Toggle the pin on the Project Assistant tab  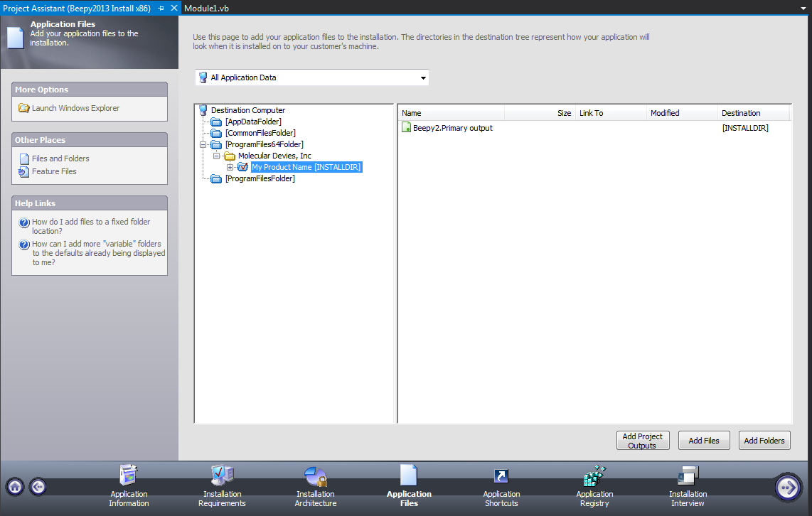coord(162,9)
